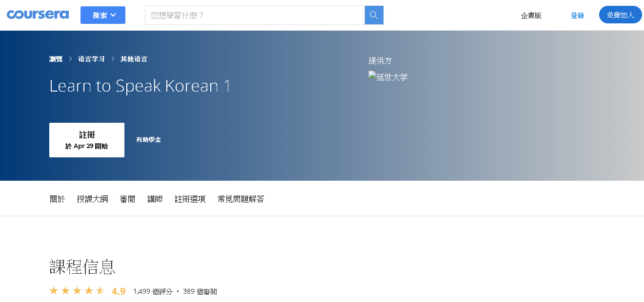The width and height of the screenshot is (644, 302).
Task: Click the 免費加入 join button
Action: click(621, 15)
